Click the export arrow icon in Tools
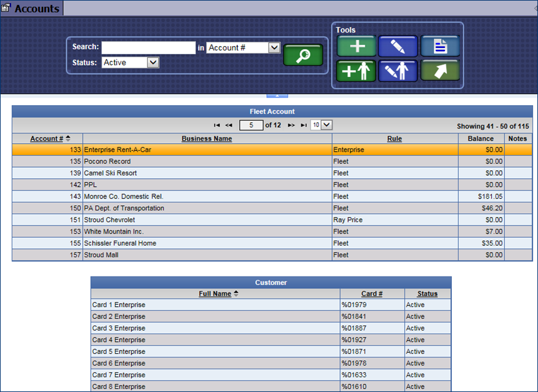538x392 pixels. click(x=440, y=71)
